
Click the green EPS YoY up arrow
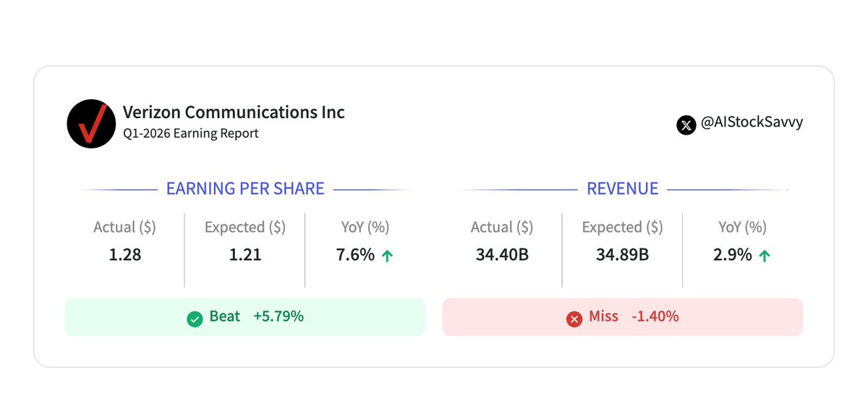387,256
